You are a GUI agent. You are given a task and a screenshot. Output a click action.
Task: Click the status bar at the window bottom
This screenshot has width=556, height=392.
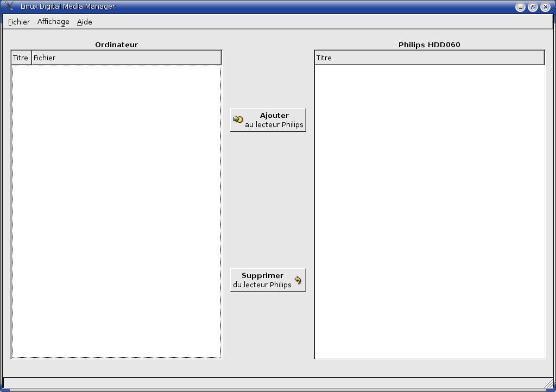click(271, 383)
